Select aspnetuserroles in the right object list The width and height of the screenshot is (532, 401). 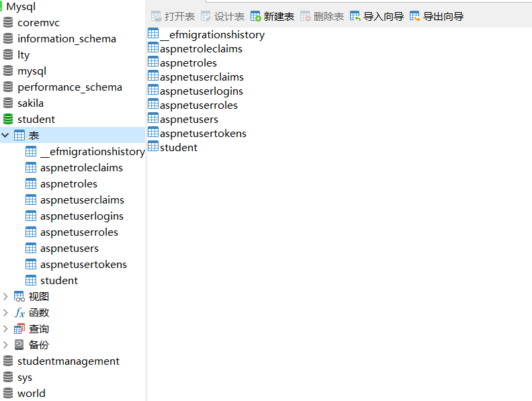199,105
